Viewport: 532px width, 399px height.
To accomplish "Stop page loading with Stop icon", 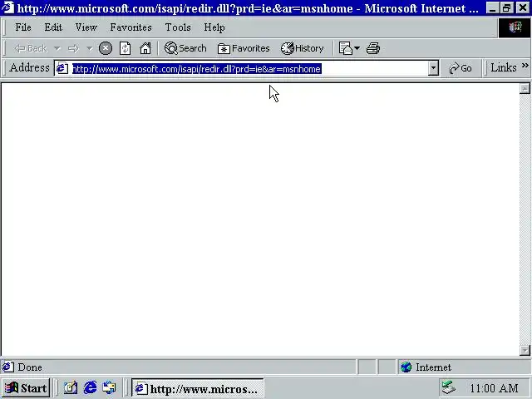I will pos(106,48).
